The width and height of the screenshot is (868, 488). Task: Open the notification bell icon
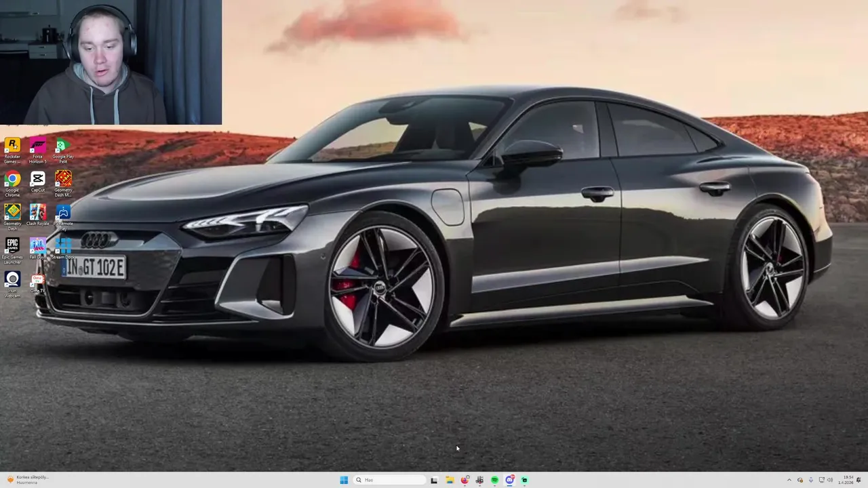[x=859, y=480]
